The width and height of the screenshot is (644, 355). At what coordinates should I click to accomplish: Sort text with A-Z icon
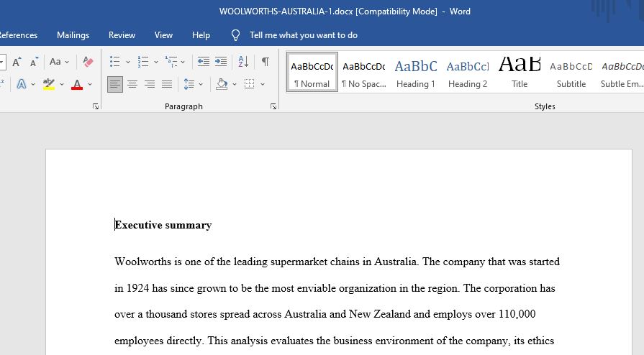pyautogui.click(x=243, y=62)
